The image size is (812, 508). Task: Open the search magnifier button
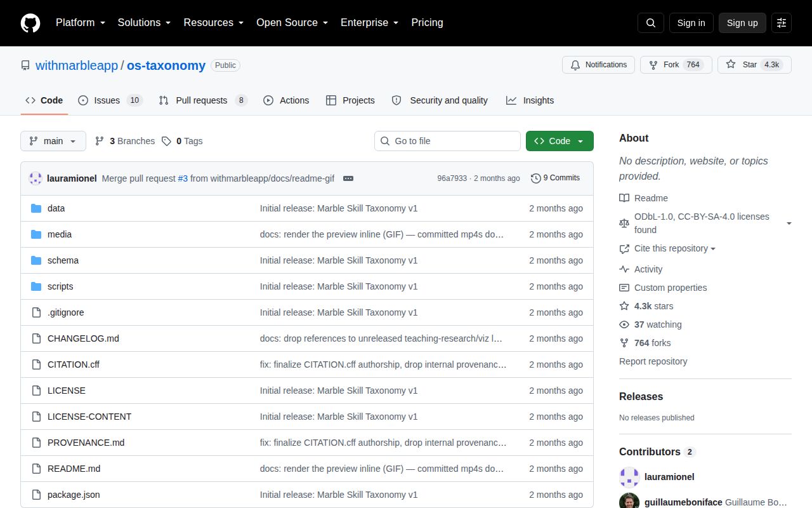[x=651, y=23]
